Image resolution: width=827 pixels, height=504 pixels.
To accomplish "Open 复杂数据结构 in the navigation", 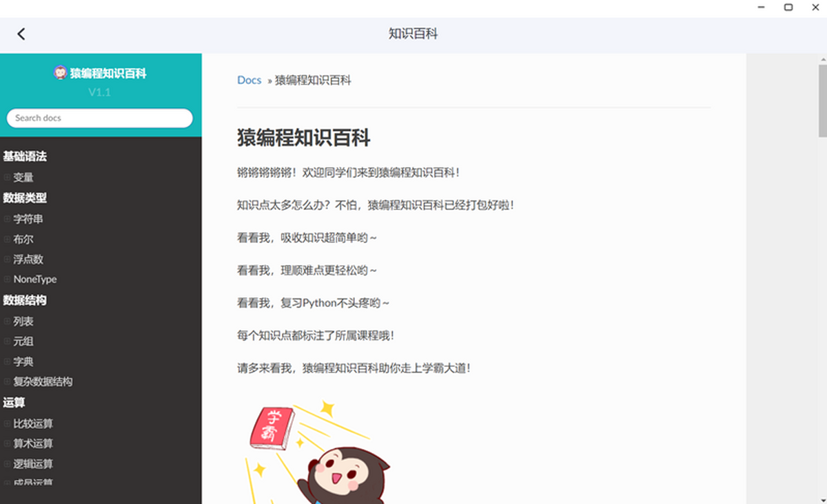I will [x=43, y=381].
